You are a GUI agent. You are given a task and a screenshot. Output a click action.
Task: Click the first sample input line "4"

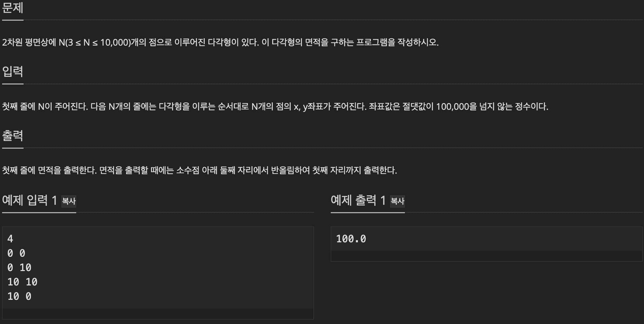[10, 239]
